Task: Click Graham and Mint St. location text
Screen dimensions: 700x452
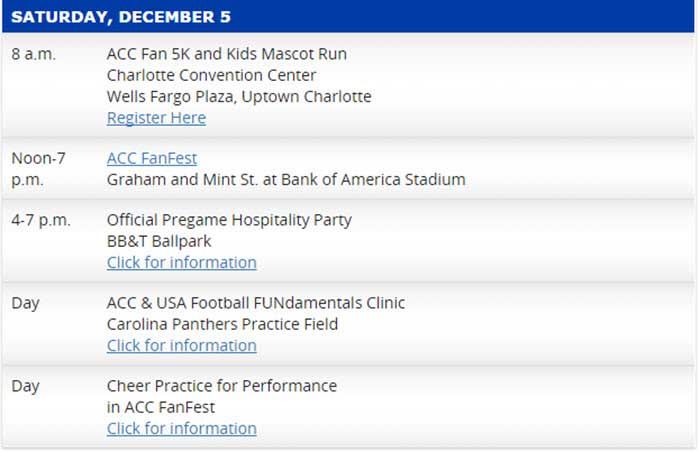Action: coord(286,180)
